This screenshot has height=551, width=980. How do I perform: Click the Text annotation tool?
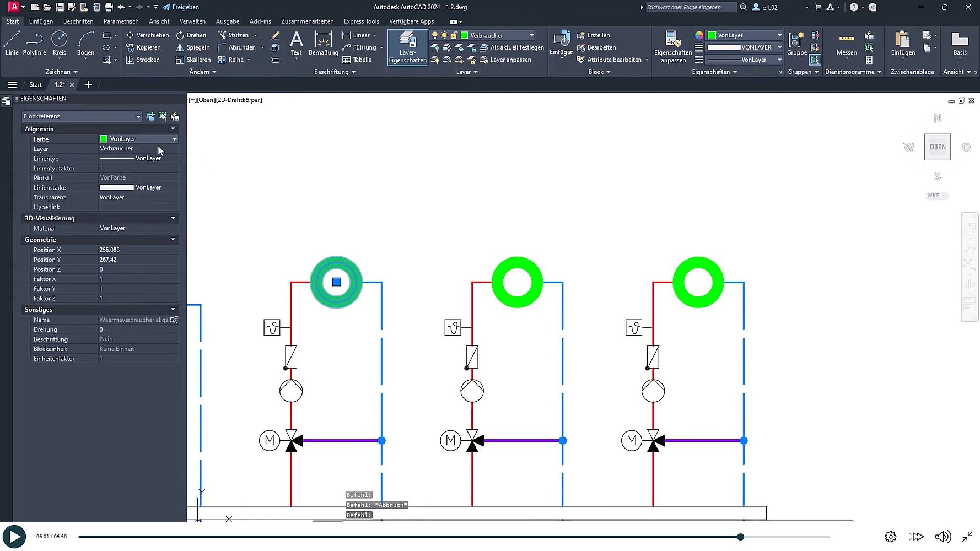click(296, 44)
